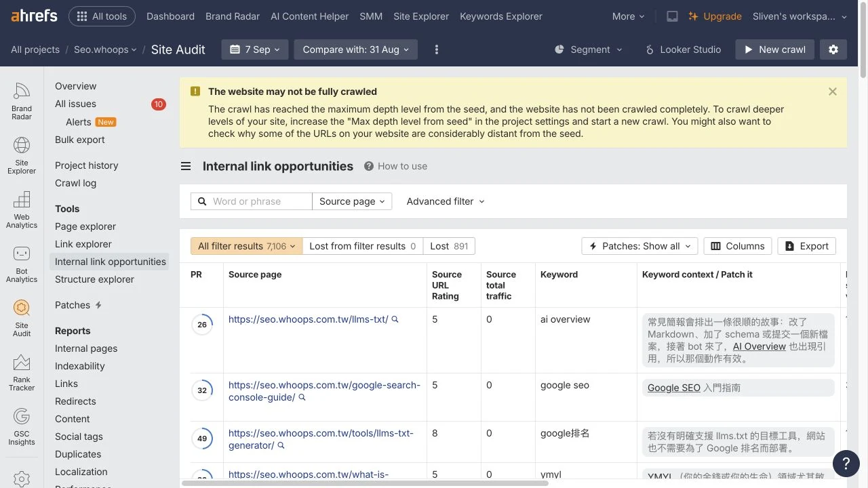The image size is (868, 488).
Task: Open the Seo.whoops project dropdown
Action: [105, 49]
